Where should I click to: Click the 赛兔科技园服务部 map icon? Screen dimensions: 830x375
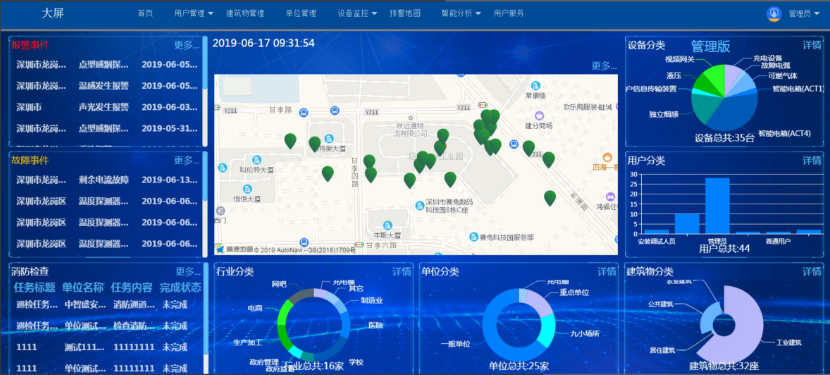pos(475,237)
